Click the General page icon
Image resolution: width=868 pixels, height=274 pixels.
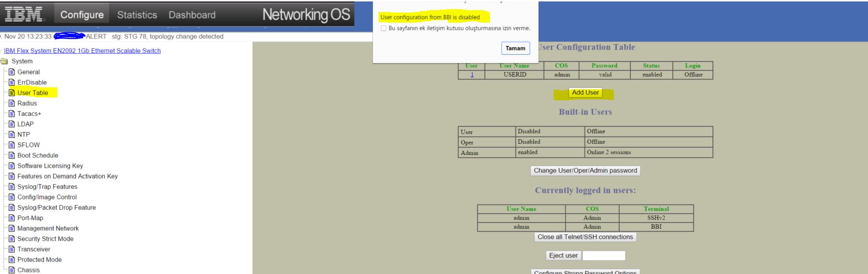pyautogui.click(x=12, y=72)
